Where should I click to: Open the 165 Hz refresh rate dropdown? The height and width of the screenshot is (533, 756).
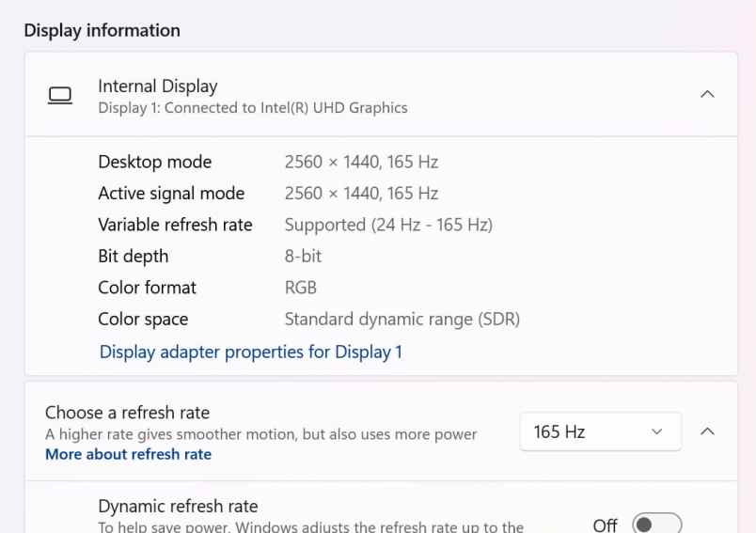pos(600,432)
